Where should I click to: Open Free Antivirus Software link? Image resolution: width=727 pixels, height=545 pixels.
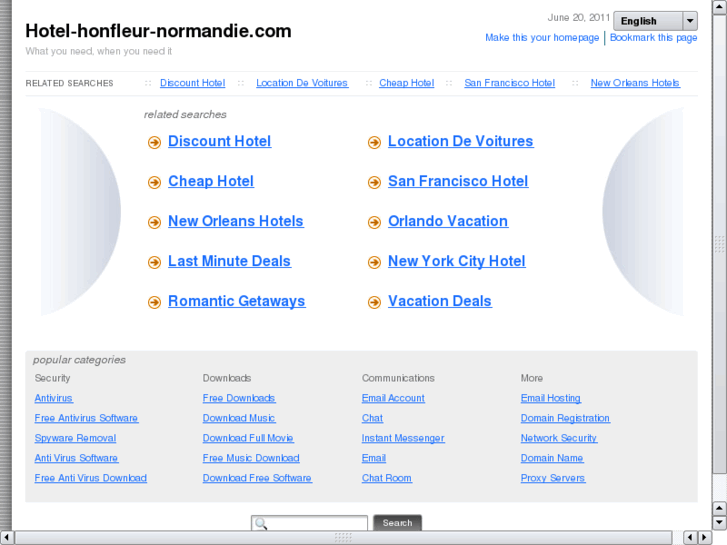point(86,418)
